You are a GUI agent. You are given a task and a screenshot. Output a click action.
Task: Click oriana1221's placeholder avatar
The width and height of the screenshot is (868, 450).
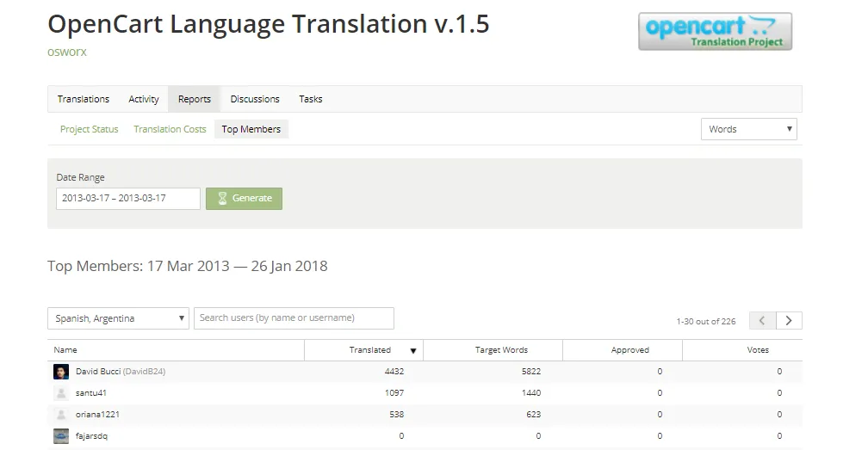[61, 415]
